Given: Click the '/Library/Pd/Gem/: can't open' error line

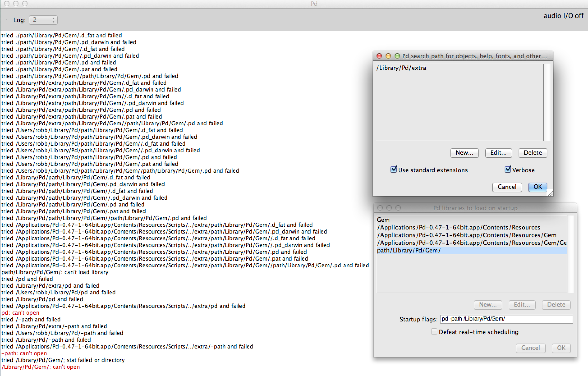Looking at the screenshot, I should click(x=41, y=367).
